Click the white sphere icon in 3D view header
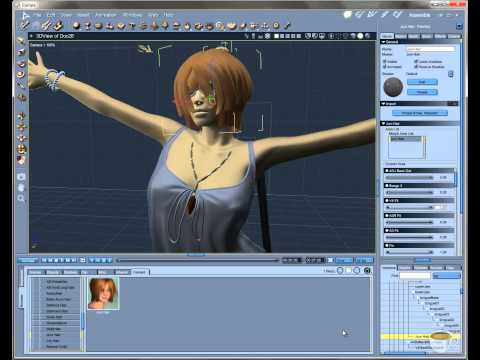This screenshot has height=360, width=480. coord(360,36)
